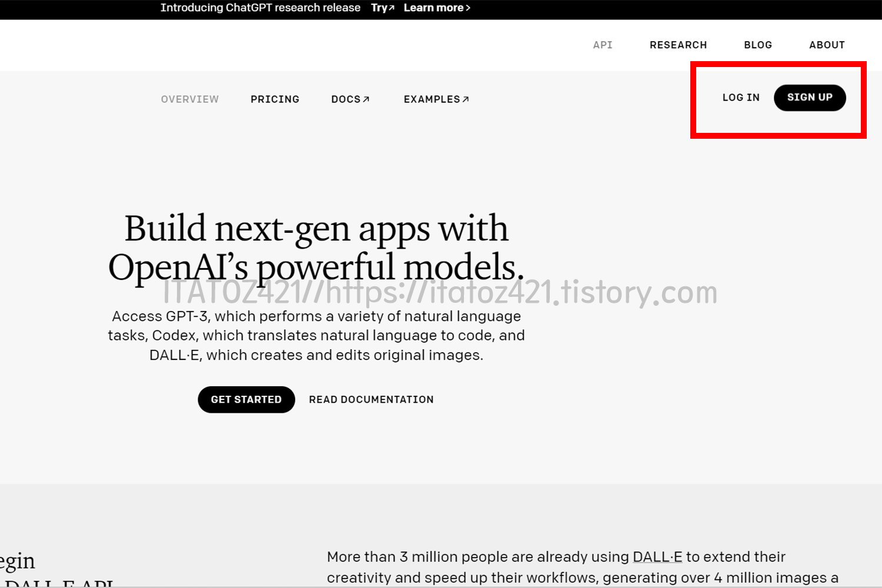
Task: Open the DOCS external link
Action: 350,99
